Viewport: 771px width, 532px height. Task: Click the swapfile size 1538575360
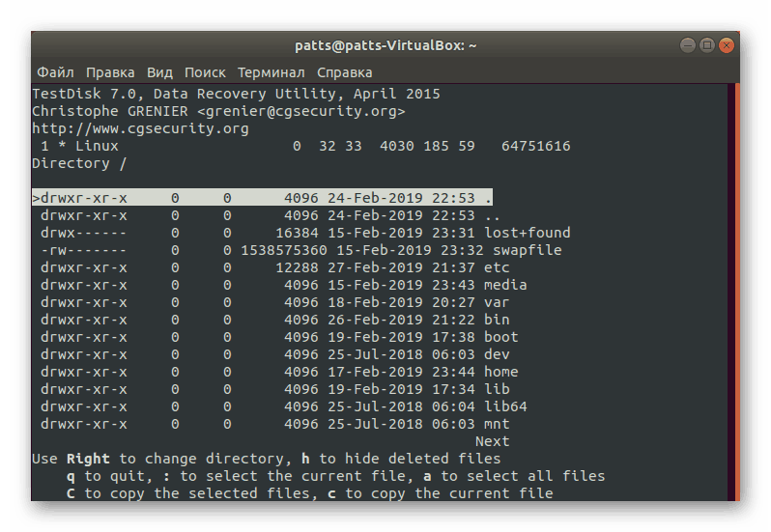tap(284, 250)
